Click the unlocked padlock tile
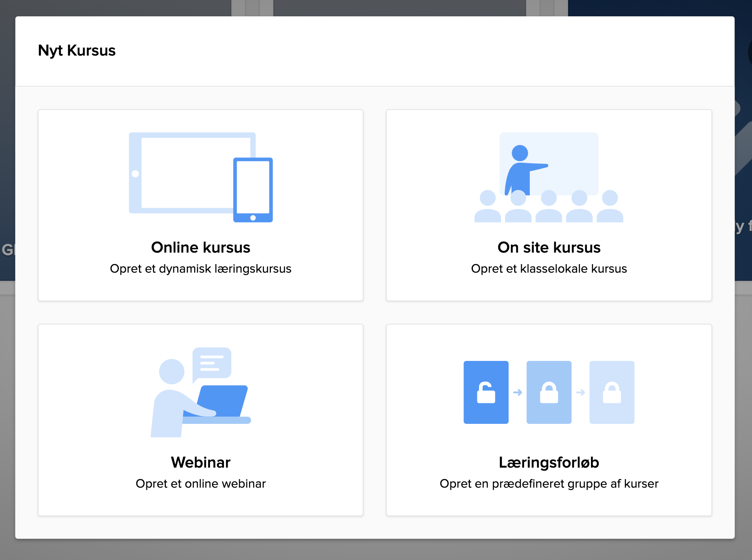This screenshot has width=752, height=560. point(486,392)
